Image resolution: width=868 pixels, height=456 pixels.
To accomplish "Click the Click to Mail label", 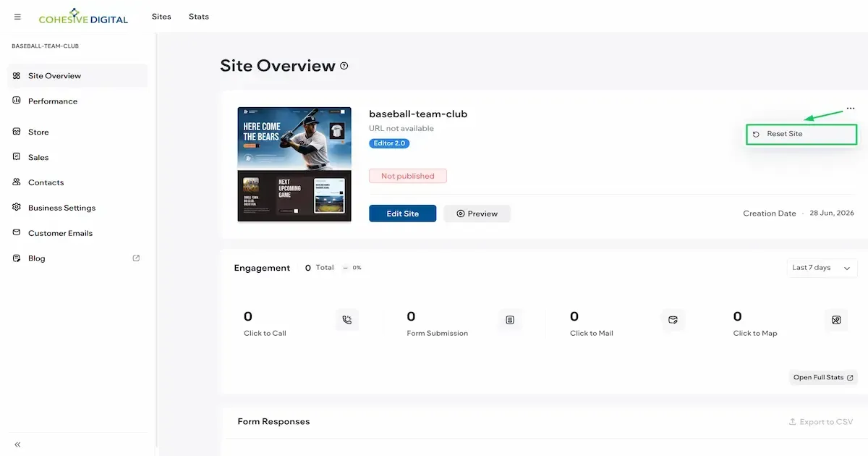I will point(592,334).
